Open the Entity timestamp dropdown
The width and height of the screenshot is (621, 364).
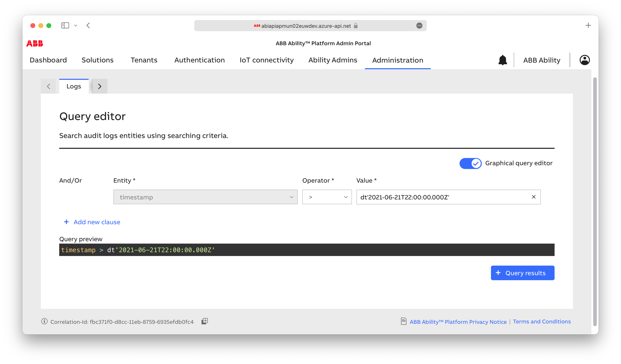coord(205,197)
